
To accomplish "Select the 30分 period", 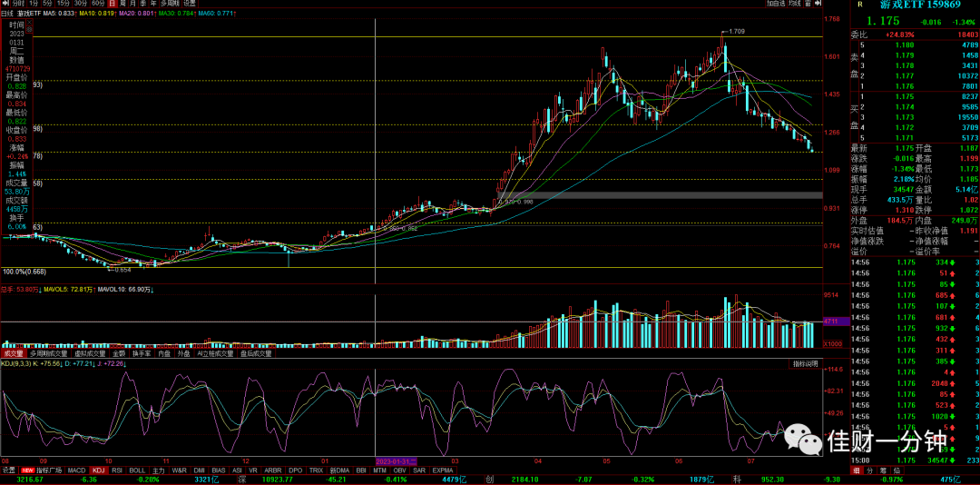I will pyautogui.click(x=81, y=3).
